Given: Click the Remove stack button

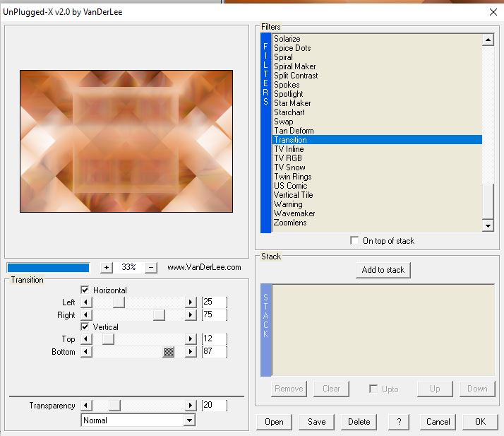Looking at the screenshot, I should click(289, 389).
